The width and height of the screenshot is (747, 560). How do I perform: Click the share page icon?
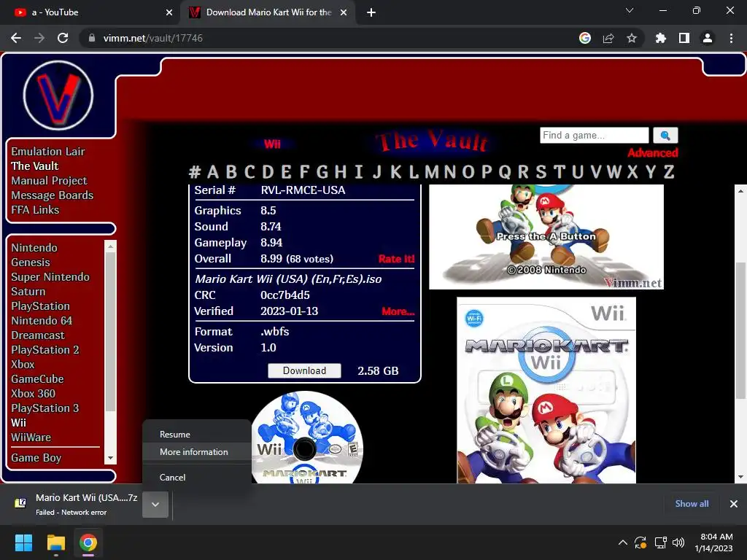click(x=608, y=38)
